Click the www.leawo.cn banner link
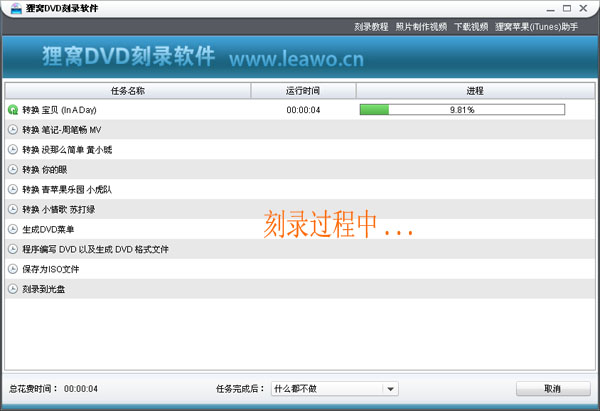The height and width of the screenshot is (411, 600). tap(297, 59)
